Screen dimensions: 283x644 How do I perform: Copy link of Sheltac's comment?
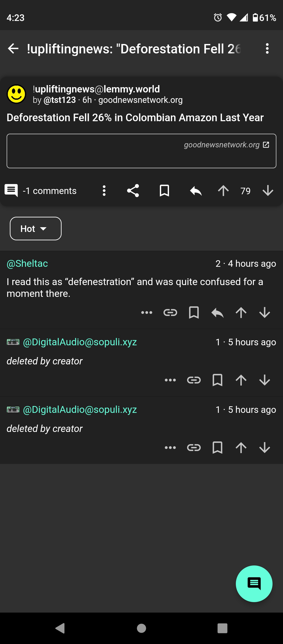[170, 313]
